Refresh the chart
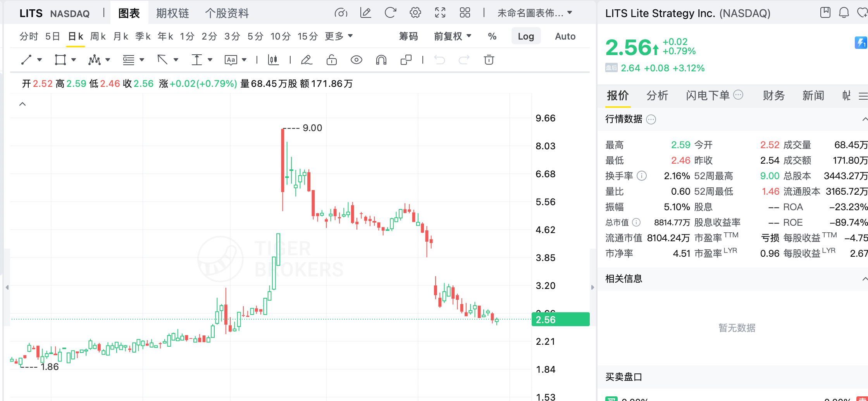This screenshot has height=401, width=868. click(x=390, y=13)
